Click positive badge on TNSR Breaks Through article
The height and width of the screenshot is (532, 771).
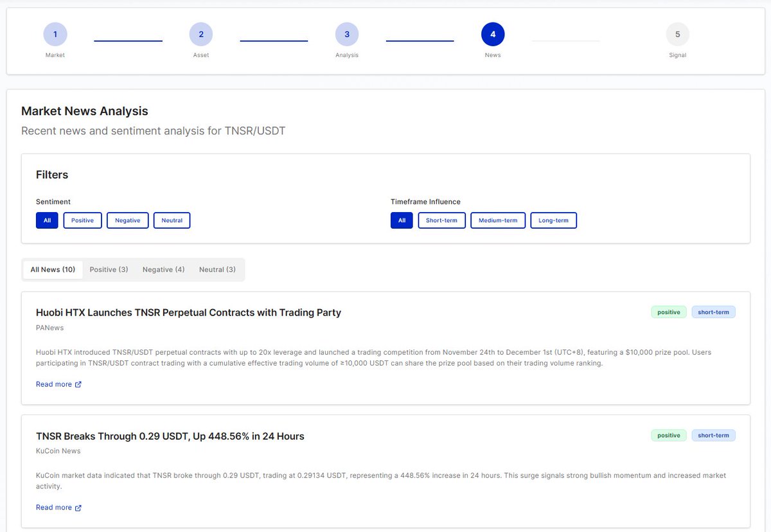[x=669, y=436]
